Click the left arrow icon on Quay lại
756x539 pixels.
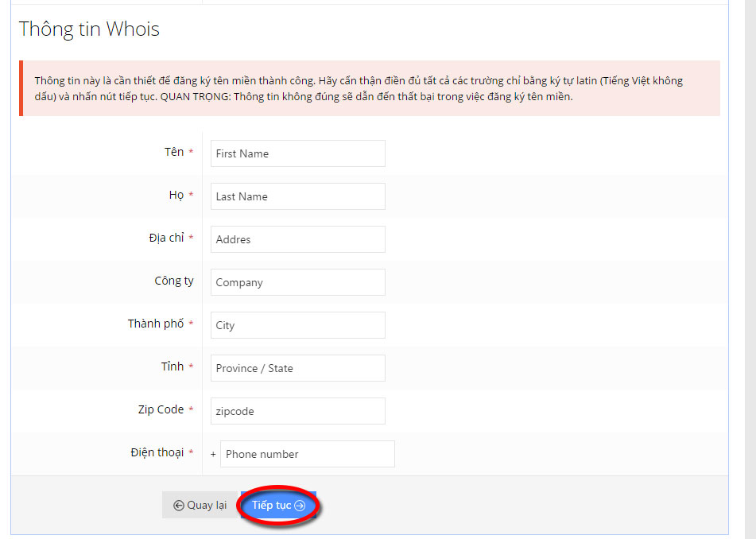[x=179, y=506]
